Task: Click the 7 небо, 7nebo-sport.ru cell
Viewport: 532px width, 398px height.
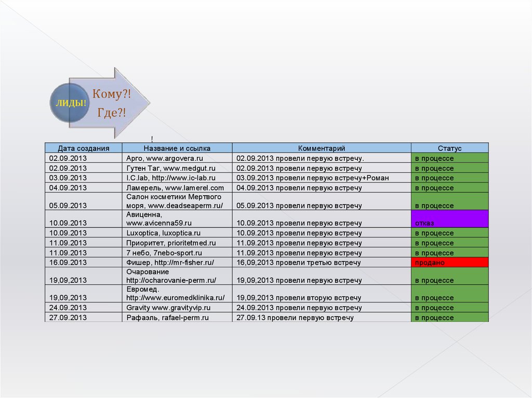Action: [x=177, y=252]
